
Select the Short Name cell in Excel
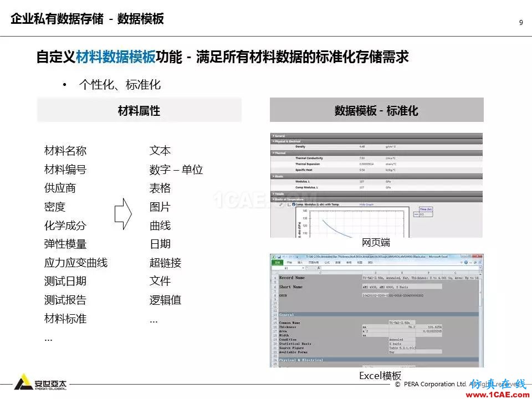pyautogui.click(x=291, y=287)
